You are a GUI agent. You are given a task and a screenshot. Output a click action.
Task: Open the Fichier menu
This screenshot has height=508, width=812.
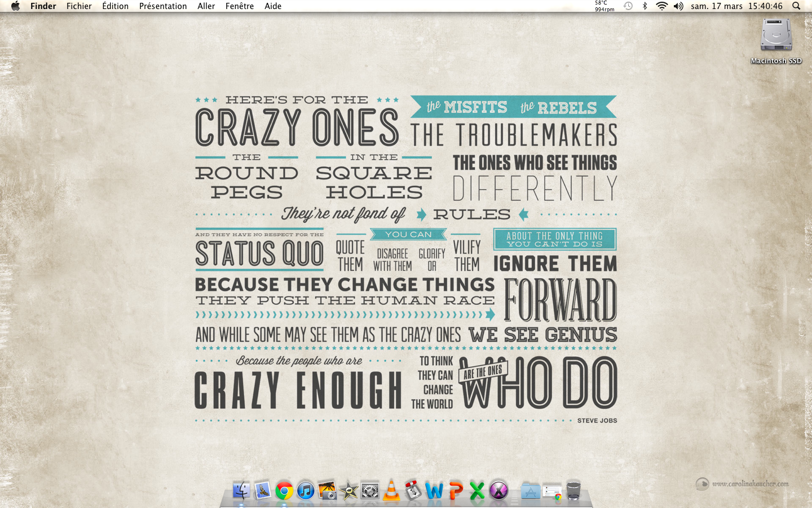pyautogui.click(x=79, y=6)
